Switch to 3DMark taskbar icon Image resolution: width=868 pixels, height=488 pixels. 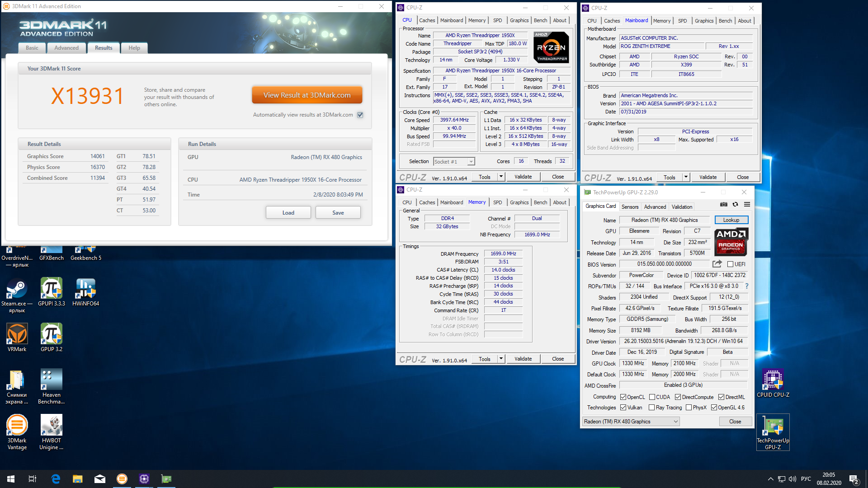[x=122, y=479]
